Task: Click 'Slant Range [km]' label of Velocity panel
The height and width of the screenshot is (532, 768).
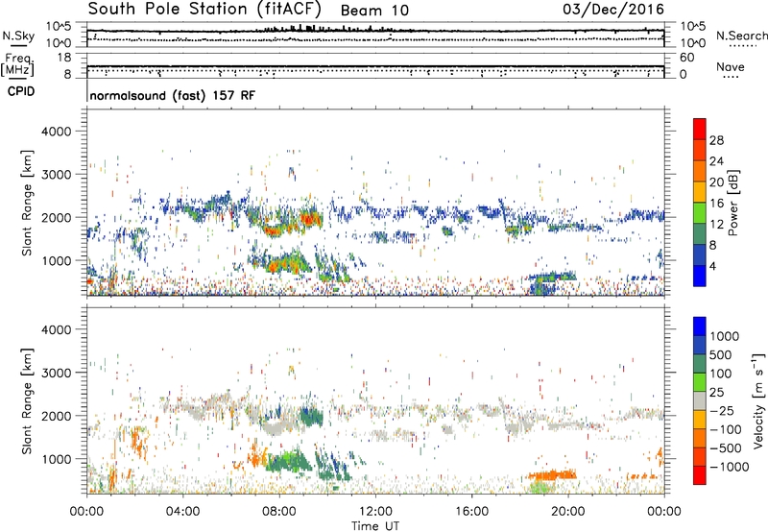Action: [x=27, y=400]
